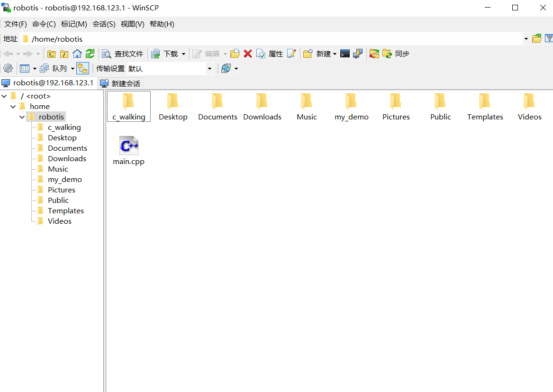
Task: Click the compare directories icon
Action: pyautogui.click(x=374, y=54)
